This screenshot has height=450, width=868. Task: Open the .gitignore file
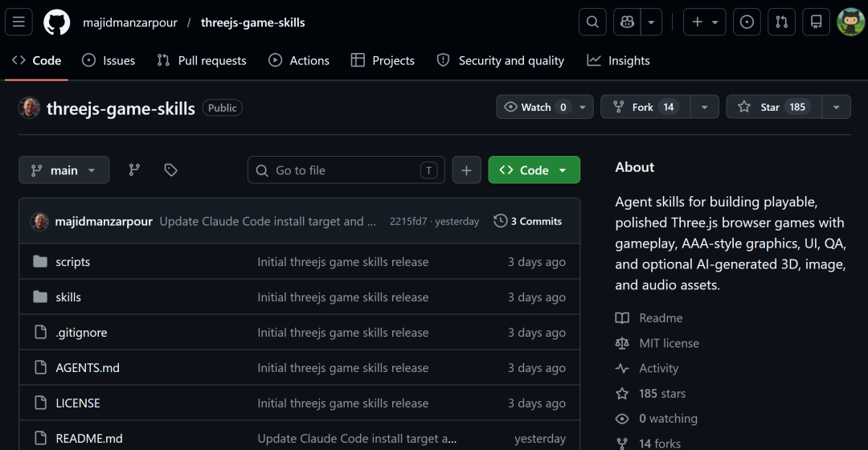(x=81, y=333)
